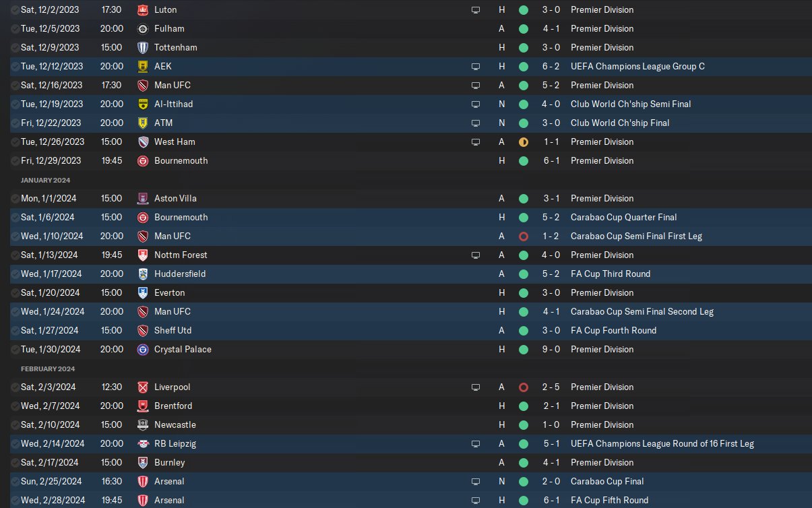The image size is (812, 508).
Task: Open the 9 - 0 Crystal Palace result
Action: 549,350
